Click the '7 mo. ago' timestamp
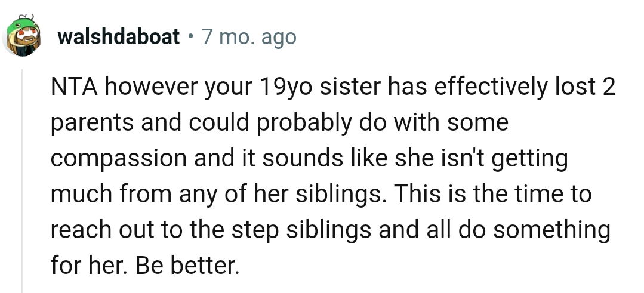This screenshot has height=293, width=644. [248, 37]
